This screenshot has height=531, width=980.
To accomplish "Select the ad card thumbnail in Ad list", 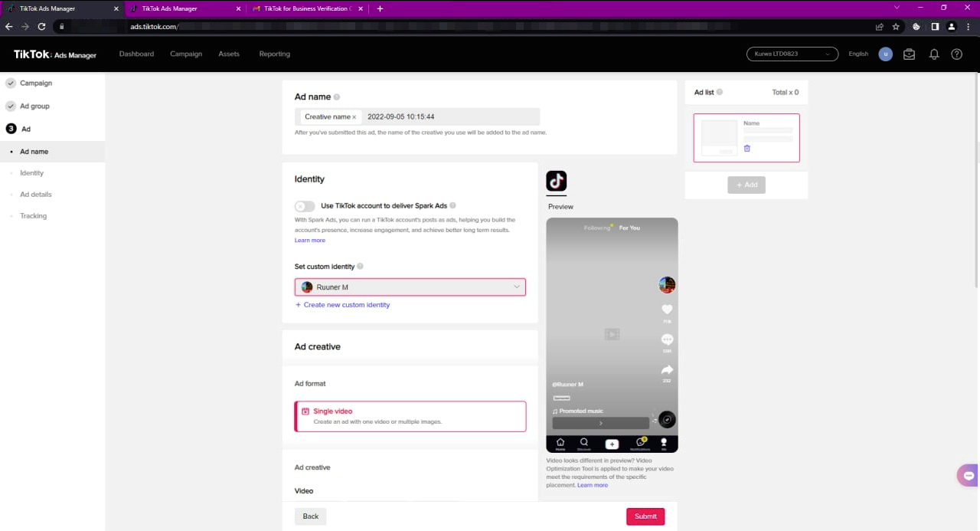I will click(719, 138).
